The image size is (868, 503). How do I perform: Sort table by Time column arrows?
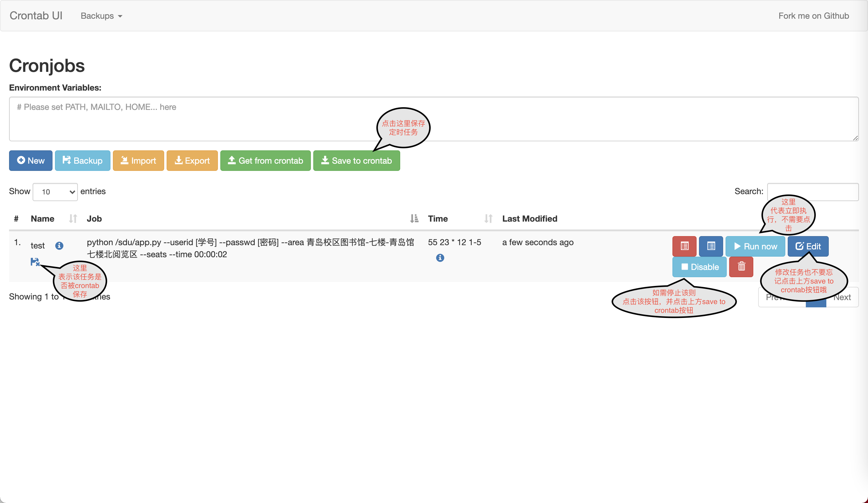488,218
